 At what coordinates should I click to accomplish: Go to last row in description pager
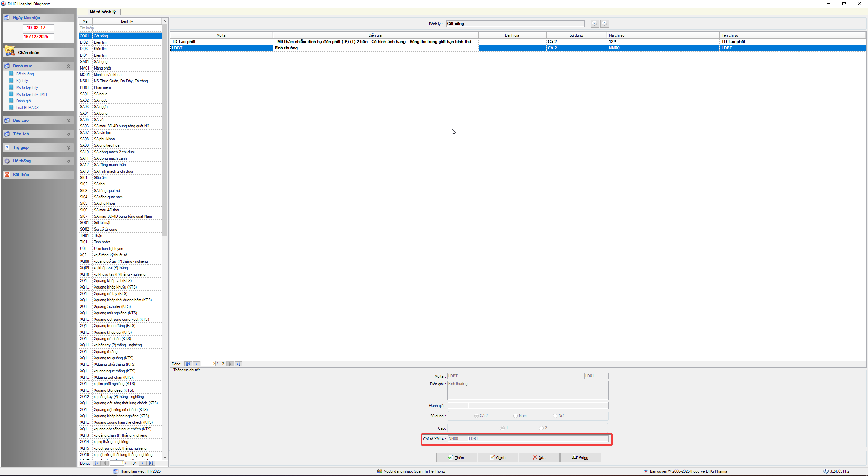(x=238, y=364)
